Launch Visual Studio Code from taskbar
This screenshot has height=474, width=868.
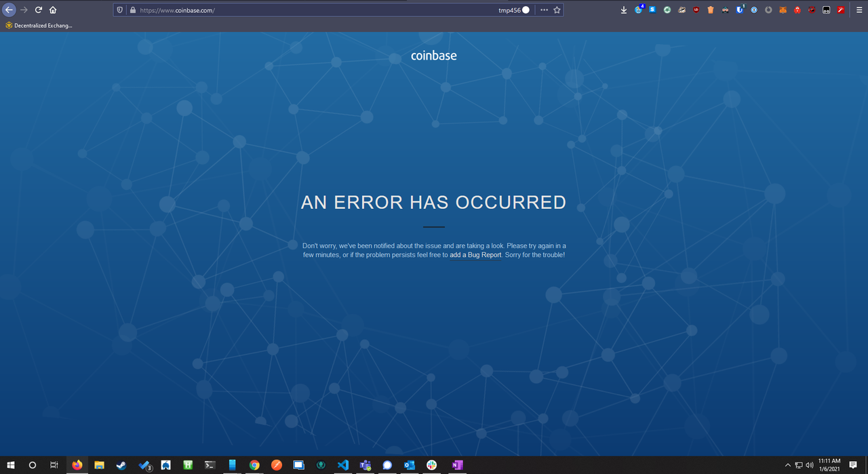point(342,465)
